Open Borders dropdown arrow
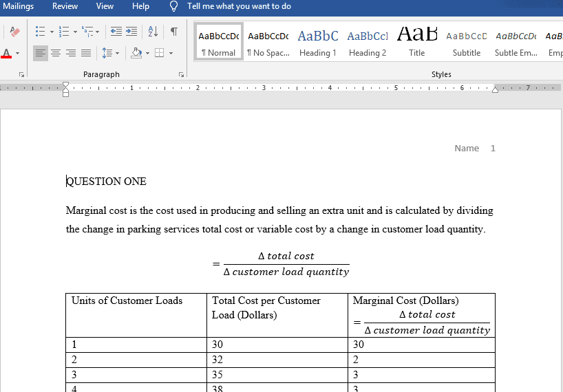Screen dimensions: 563x392 (171, 54)
